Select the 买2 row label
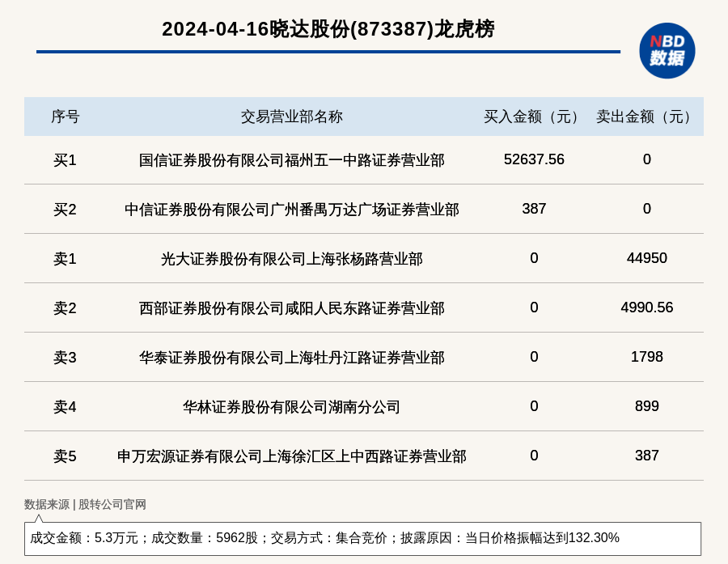Image resolution: width=728 pixels, height=564 pixels. [65, 210]
